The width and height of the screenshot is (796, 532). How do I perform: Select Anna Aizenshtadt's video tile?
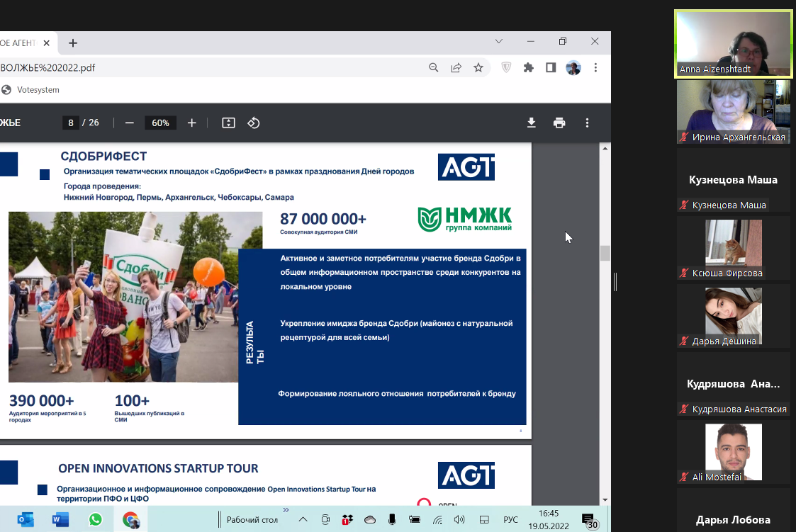[733, 44]
